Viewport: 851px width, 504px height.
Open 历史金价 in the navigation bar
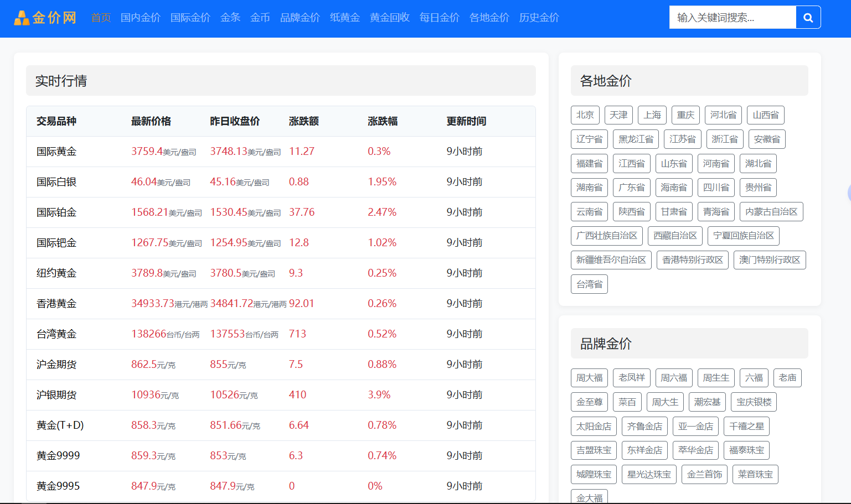(x=539, y=18)
